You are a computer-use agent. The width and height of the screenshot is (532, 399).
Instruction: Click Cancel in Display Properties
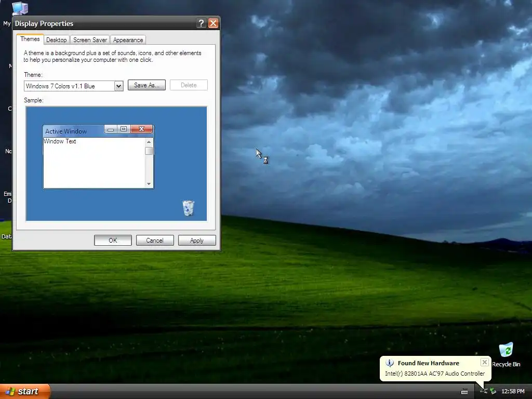155,240
